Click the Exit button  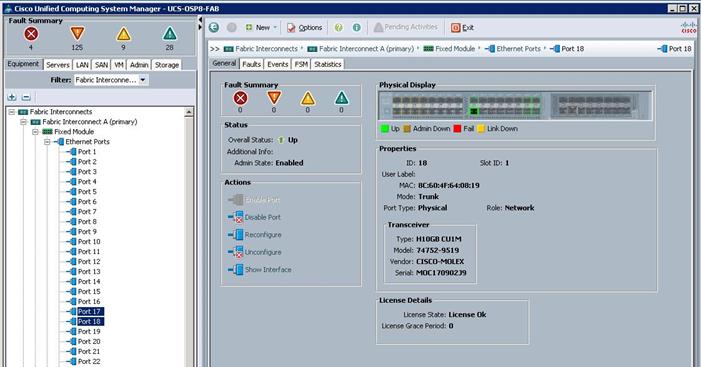pyautogui.click(x=463, y=28)
